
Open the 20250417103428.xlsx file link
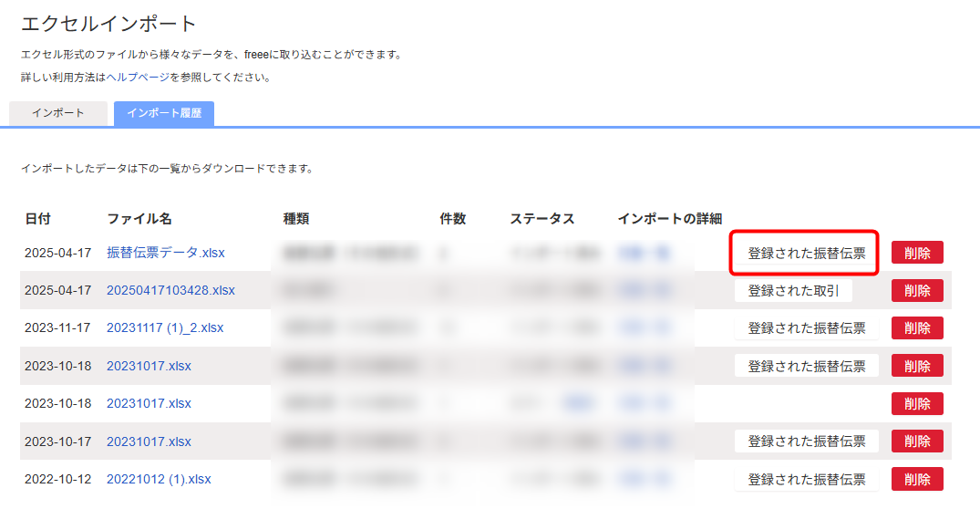[170, 290]
